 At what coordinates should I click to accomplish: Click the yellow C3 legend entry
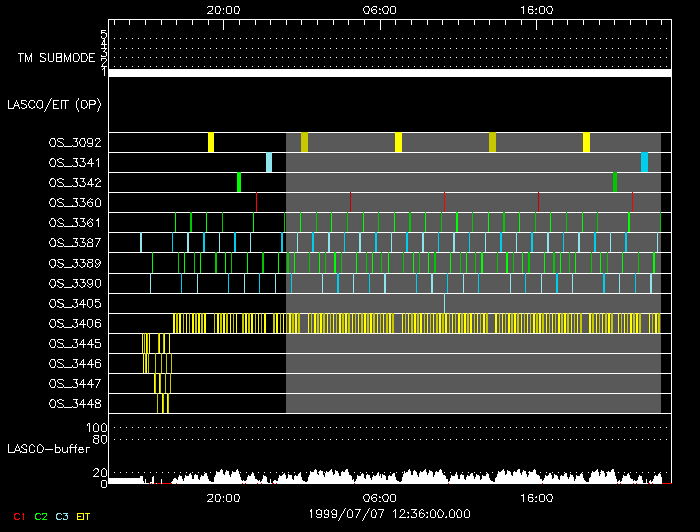(62, 516)
